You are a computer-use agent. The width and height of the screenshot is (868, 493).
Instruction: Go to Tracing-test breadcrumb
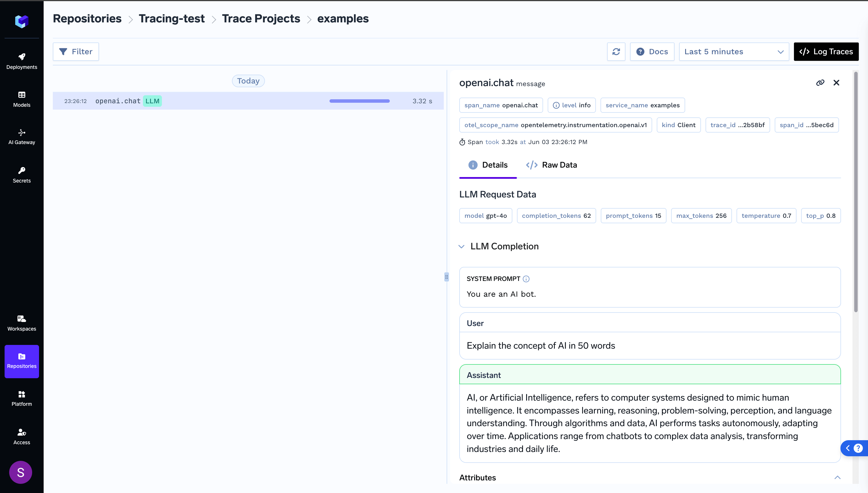[172, 18]
